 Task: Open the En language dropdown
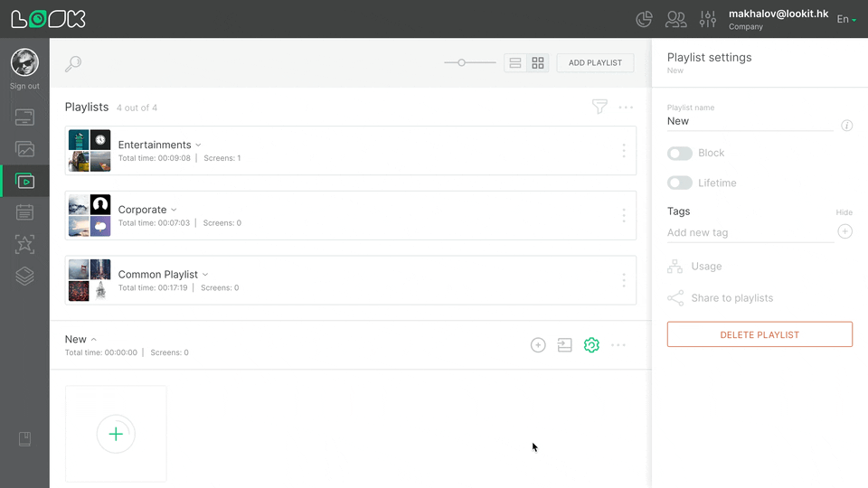(845, 19)
